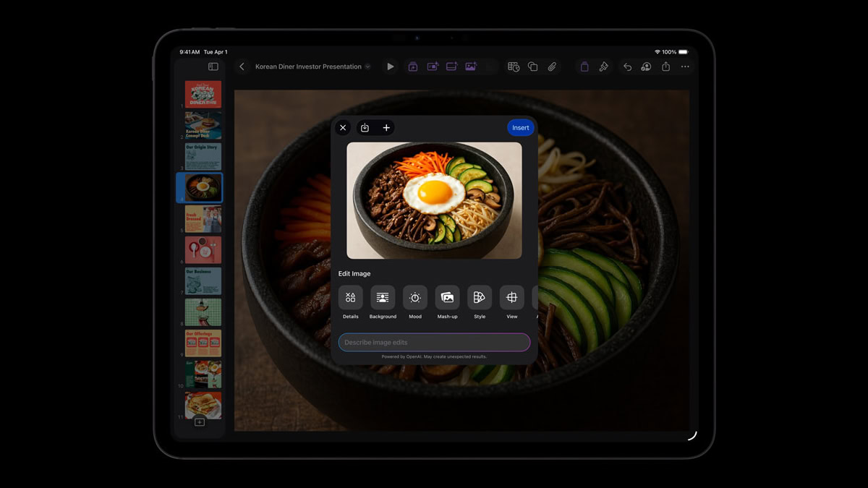Screen dimensions: 868x488
Task: Tap the Undo icon in the toolbar
Action: coord(627,66)
